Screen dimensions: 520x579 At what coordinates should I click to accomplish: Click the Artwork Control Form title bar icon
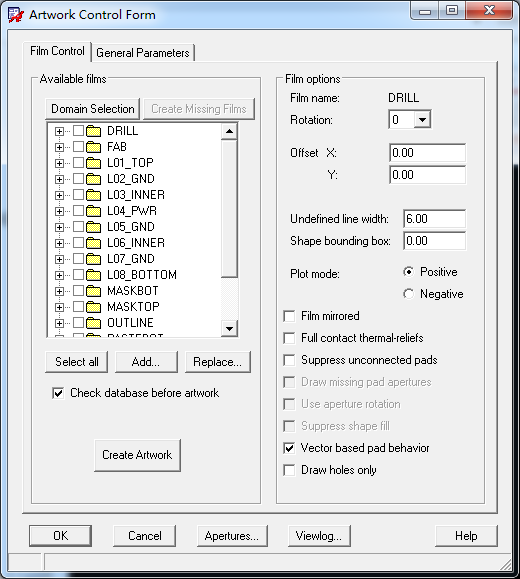[x=16, y=15]
